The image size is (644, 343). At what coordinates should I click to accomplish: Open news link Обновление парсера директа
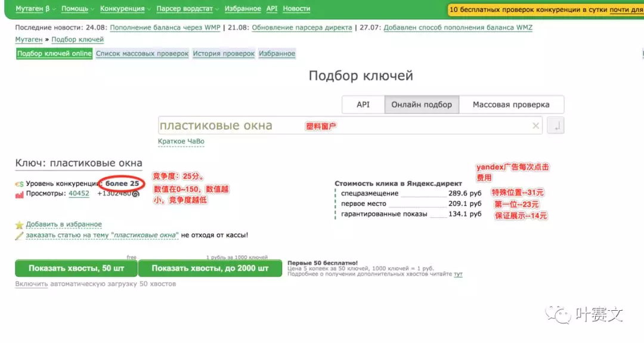pos(302,27)
